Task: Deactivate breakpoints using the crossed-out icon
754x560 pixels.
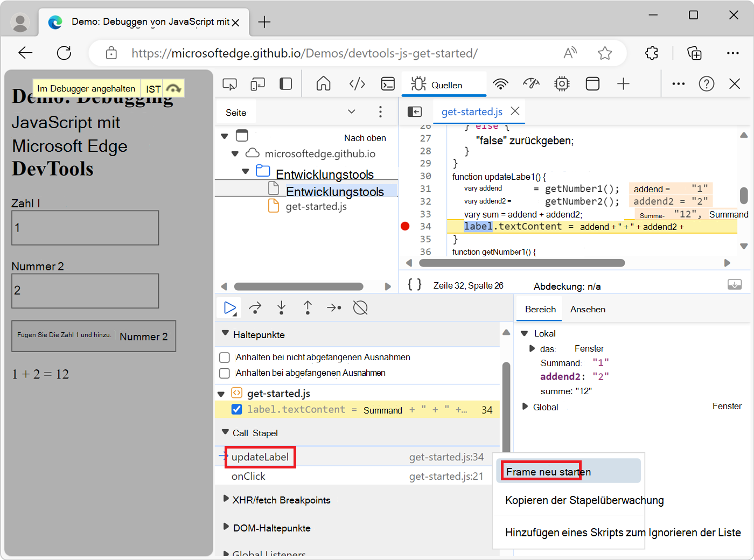Action: pos(360,308)
